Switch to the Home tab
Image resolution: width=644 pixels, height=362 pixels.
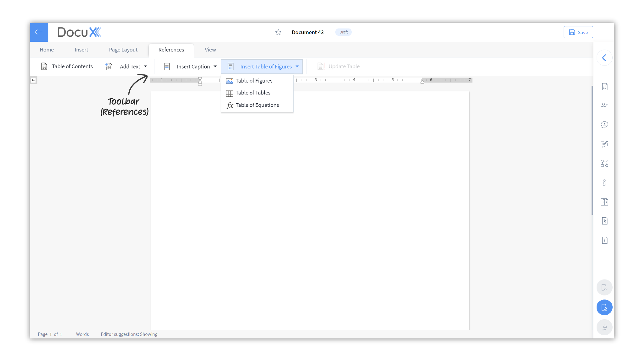click(46, 50)
